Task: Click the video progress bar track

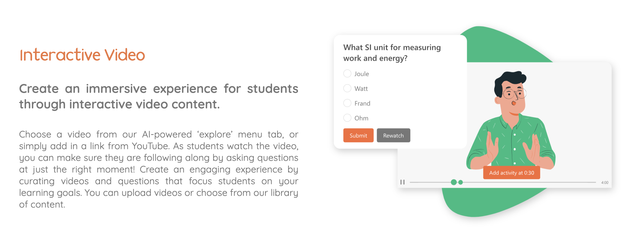Action: 503,182
